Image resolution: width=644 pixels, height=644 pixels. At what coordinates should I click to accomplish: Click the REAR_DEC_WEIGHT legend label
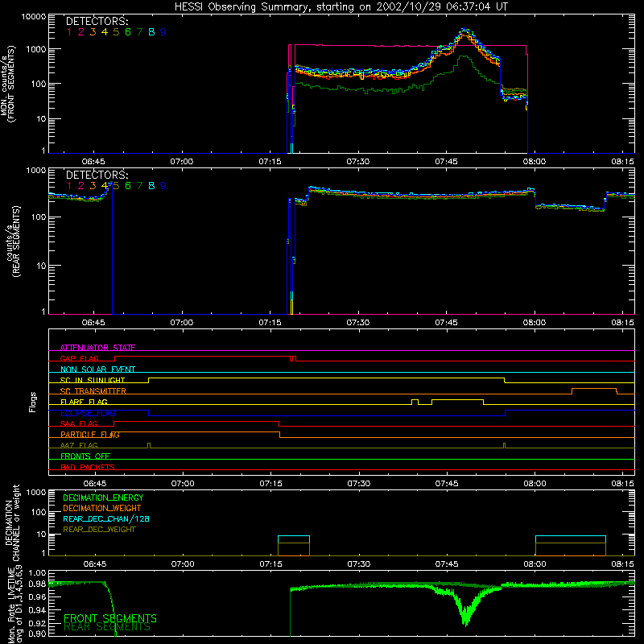click(99, 530)
